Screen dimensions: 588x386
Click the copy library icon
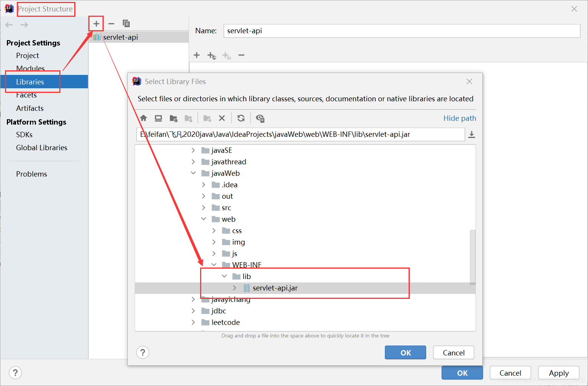[126, 24]
